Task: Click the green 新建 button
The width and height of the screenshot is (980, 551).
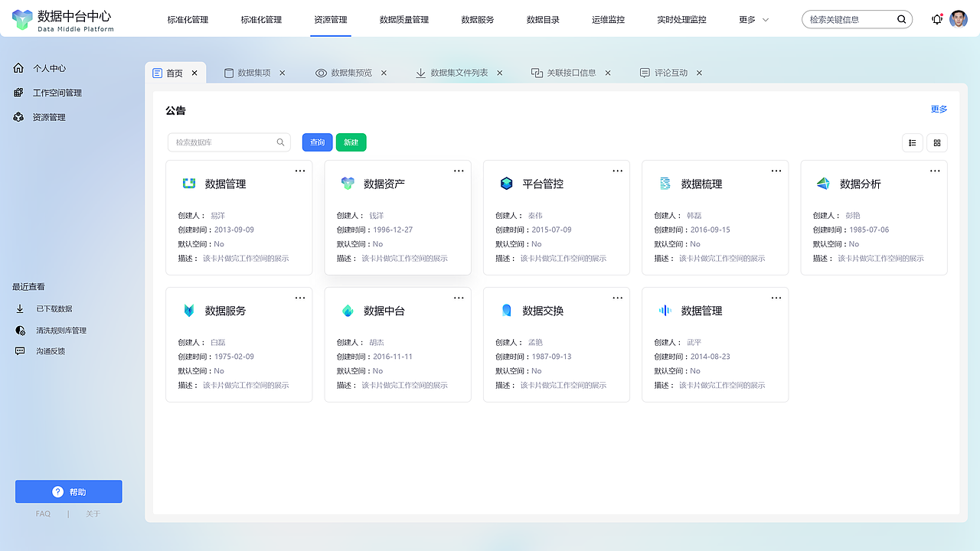Action: click(x=351, y=142)
